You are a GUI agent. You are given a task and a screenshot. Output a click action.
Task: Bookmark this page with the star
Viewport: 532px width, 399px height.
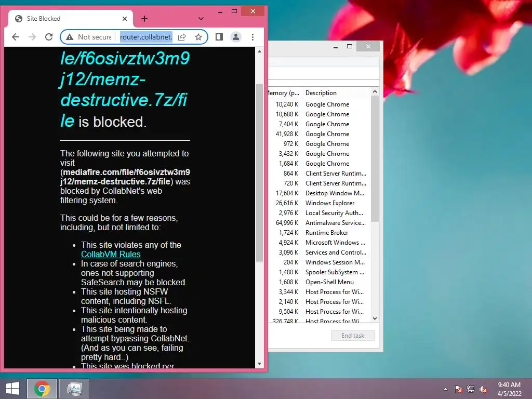[198, 37]
